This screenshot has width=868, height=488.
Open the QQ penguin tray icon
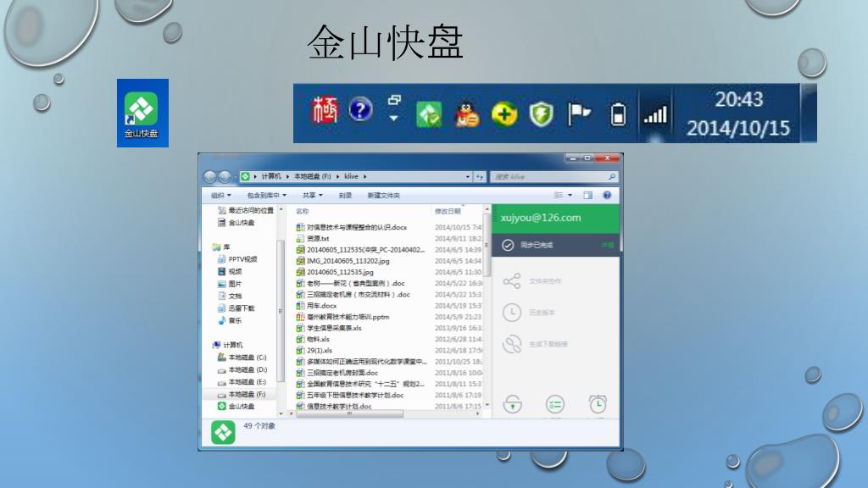pyautogui.click(x=467, y=114)
